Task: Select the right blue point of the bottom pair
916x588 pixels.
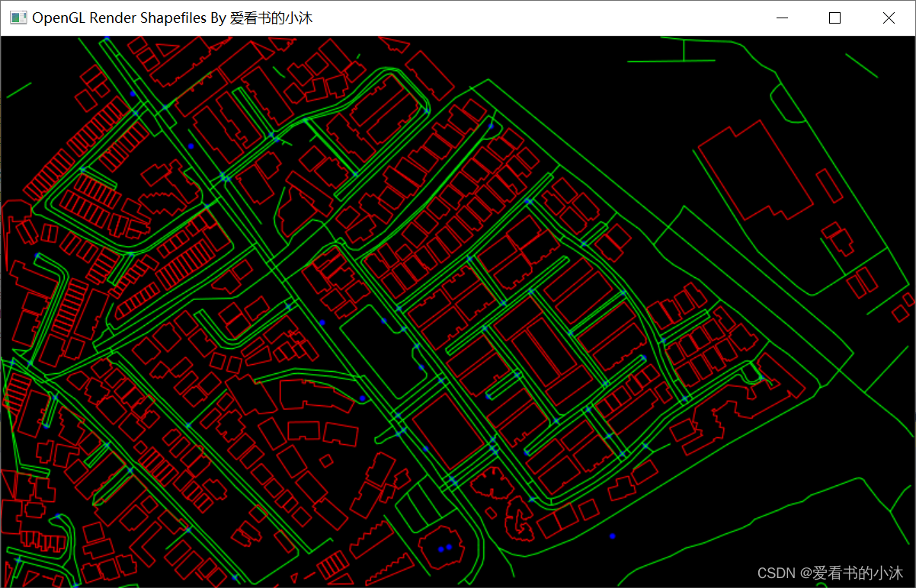Action: (449, 547)
